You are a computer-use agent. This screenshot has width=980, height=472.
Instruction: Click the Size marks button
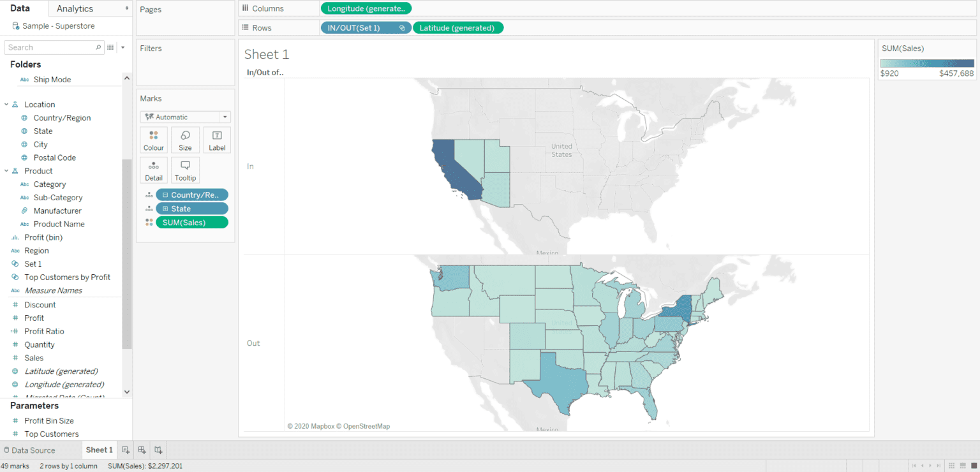tap(185, 140)
